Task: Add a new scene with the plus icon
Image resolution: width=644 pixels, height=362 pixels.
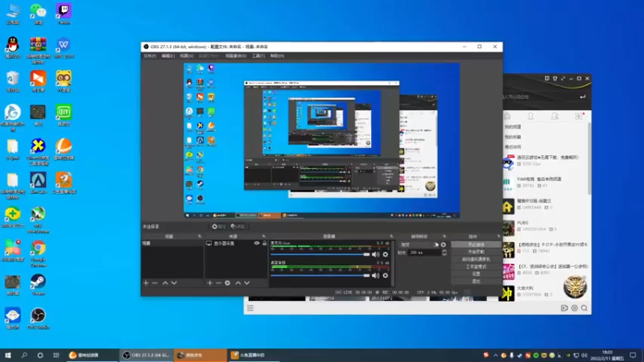Action: (x=146, y=283)
